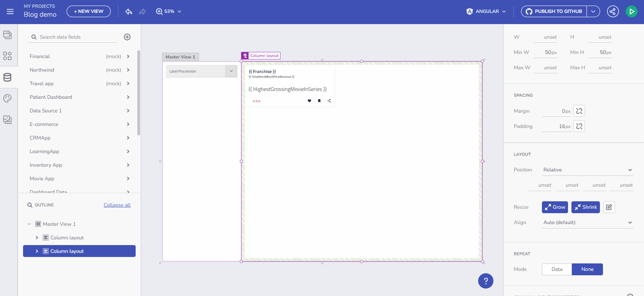Click the Collapse all link
644x296 pixels.
coord(117,205)
